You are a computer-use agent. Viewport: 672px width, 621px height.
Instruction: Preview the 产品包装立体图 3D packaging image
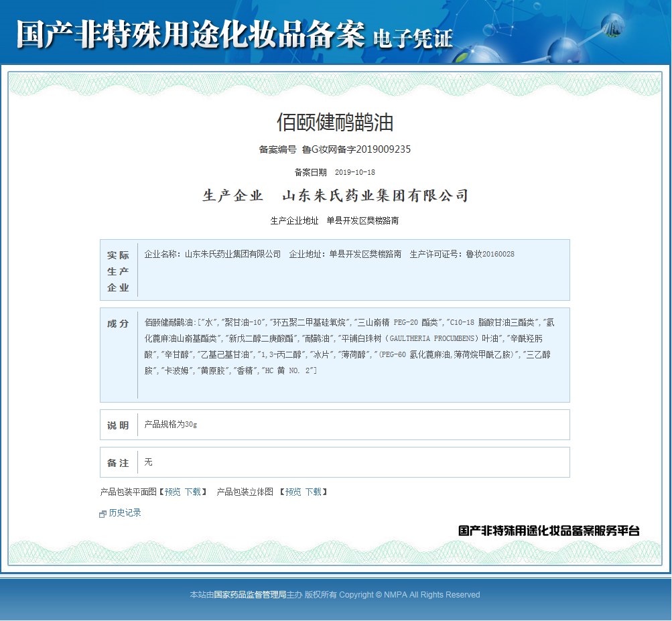pyautogui.click(x=293, y=491)
